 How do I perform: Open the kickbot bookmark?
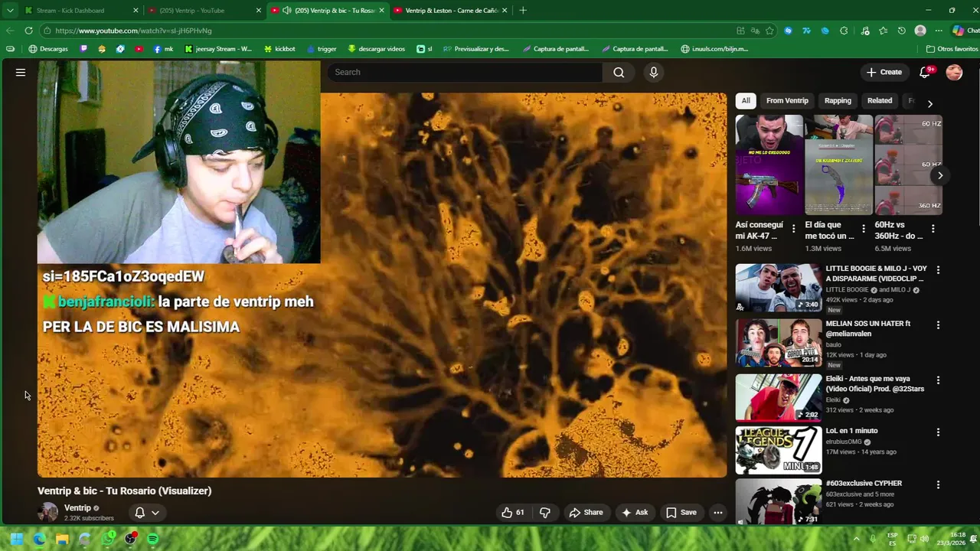279,49
